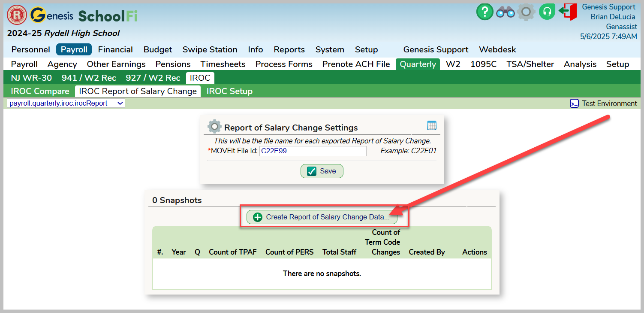Click the Count of PERS column header

[x=289, y=252]
